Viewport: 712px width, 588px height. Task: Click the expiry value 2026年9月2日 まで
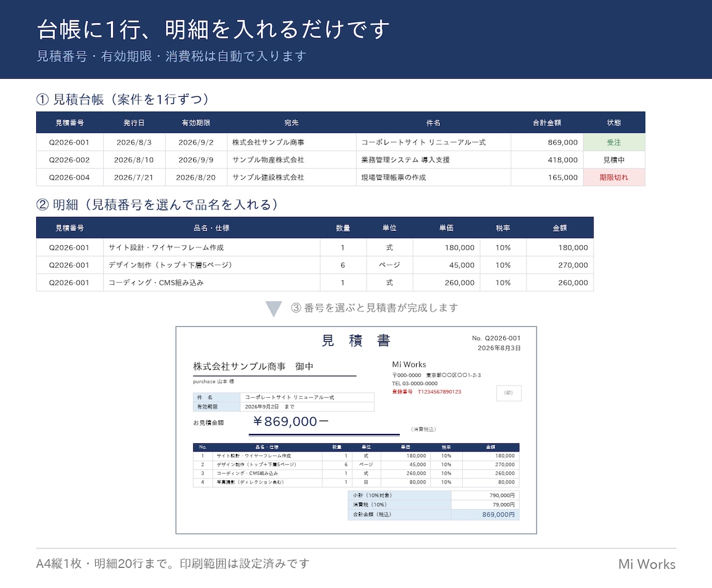pyautogui.click(x=270, y=407)
